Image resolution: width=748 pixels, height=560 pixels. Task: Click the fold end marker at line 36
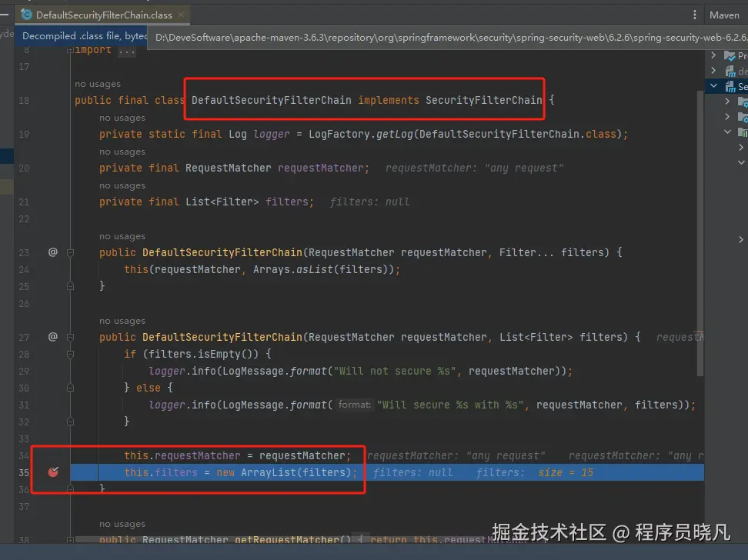coord(70,489)
